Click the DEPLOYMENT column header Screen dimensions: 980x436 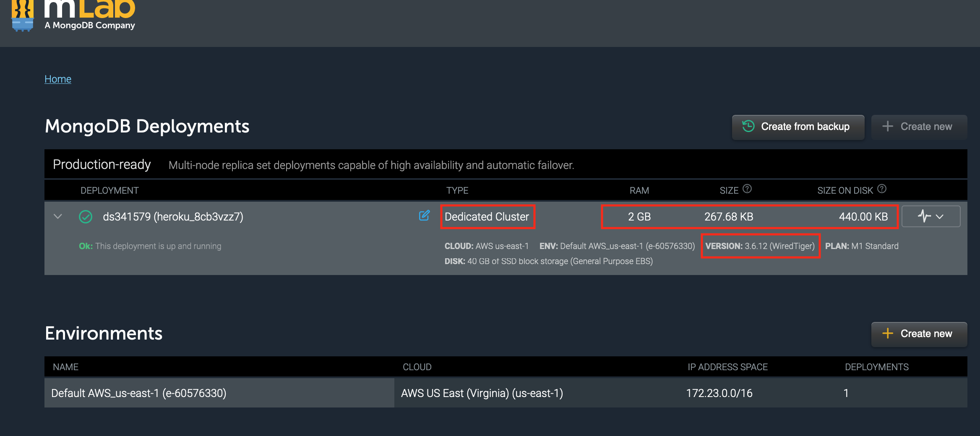click(109, 190)
